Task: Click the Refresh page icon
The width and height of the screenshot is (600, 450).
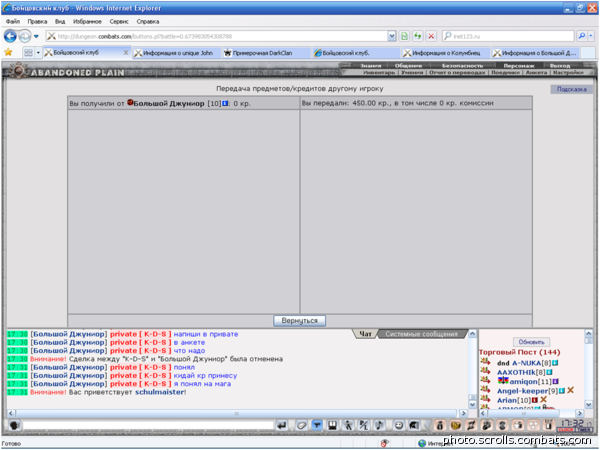Action: (417, 36)
